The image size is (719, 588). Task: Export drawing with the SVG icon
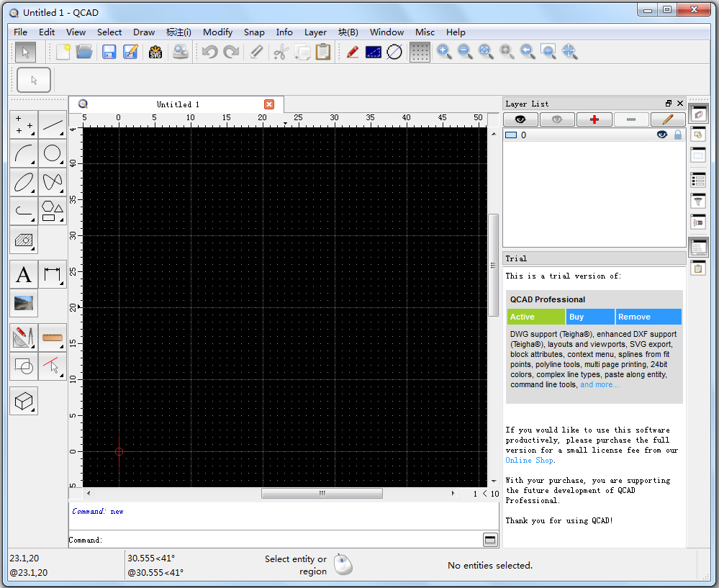click(x=155, y=52)
